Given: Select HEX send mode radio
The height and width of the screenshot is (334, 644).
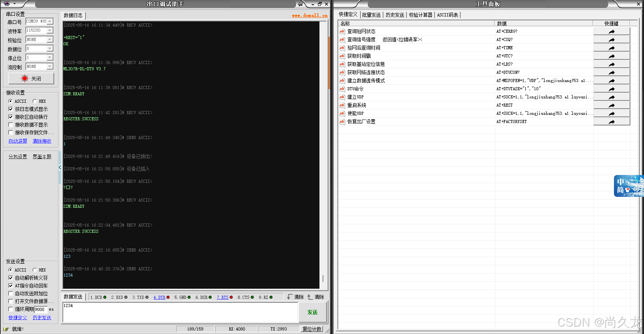Looking at the screenshot, I should pyautogui.click(x=35, y=270).
